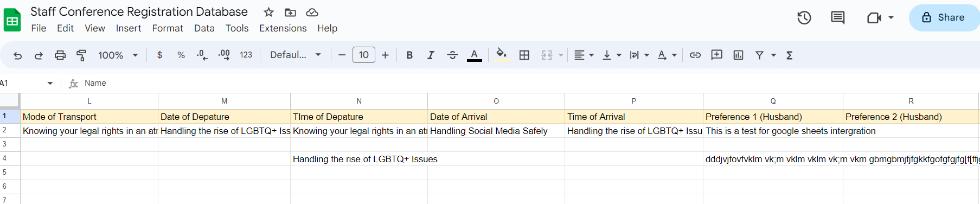This screenshot has height=204, width=980.
Task: Check cloud save status icon
Action: click(x=312, y=12)
